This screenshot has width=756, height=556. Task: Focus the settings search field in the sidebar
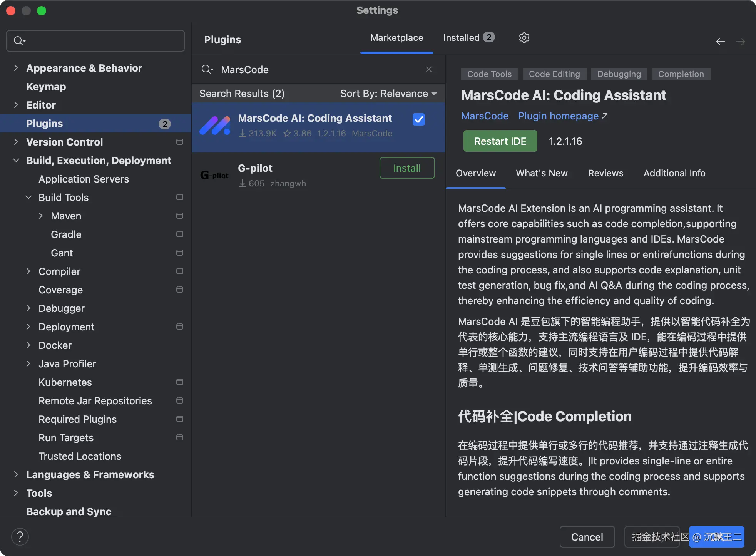(x=95, y=41)
